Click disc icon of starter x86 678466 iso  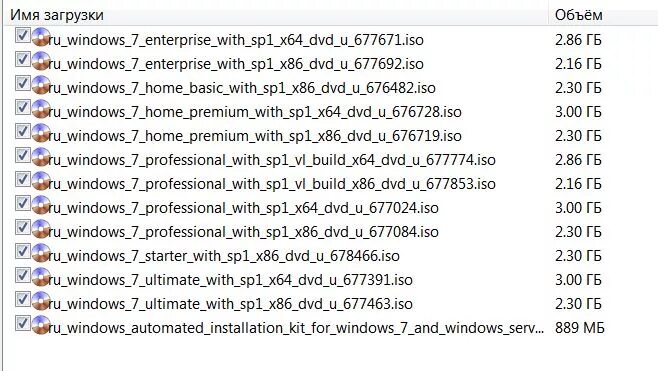41,253
